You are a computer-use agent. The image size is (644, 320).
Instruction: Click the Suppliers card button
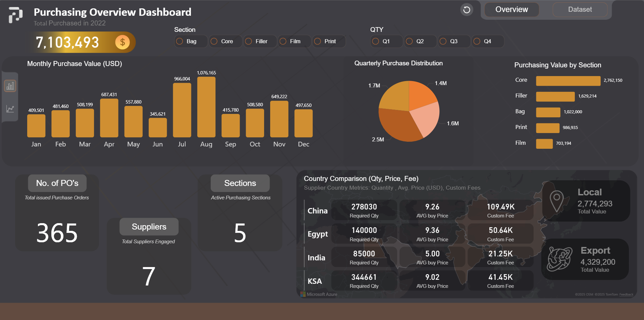coord(149,227)
